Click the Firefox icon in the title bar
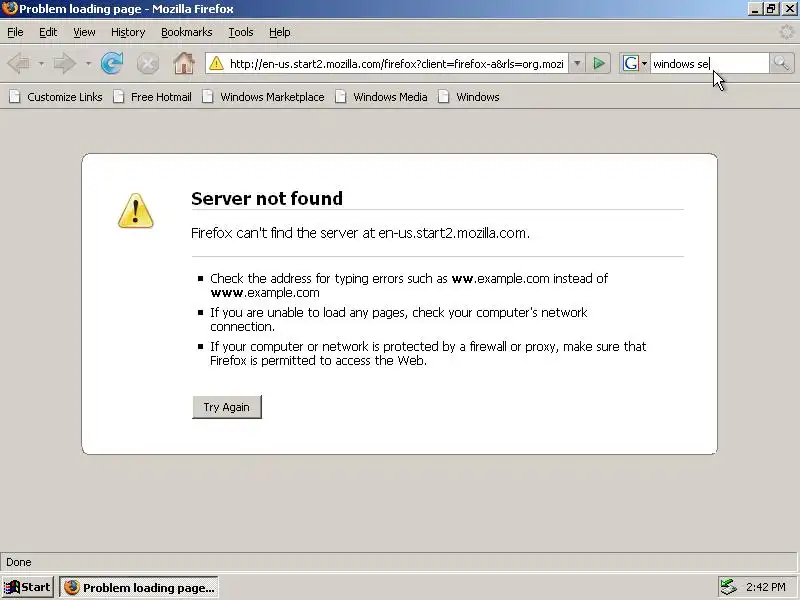 click(x=9, y=9)
